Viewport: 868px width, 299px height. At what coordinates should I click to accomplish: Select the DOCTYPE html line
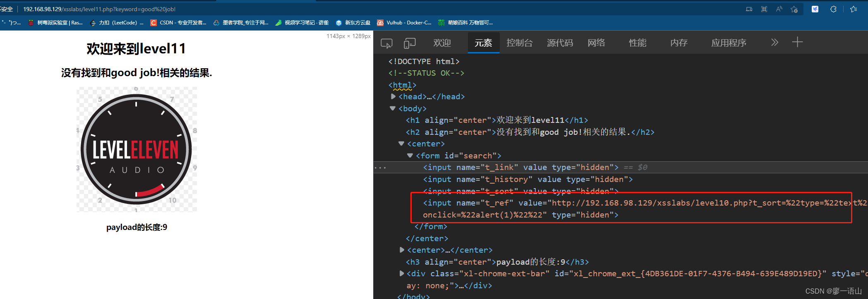pyautogui.click(x=424, y=61)
